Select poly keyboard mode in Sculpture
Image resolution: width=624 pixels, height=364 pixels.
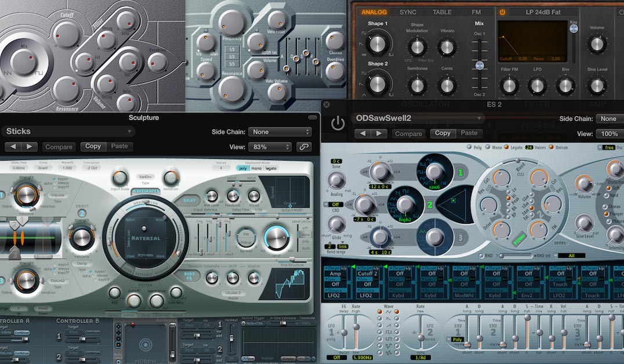(x=243, y=168)
